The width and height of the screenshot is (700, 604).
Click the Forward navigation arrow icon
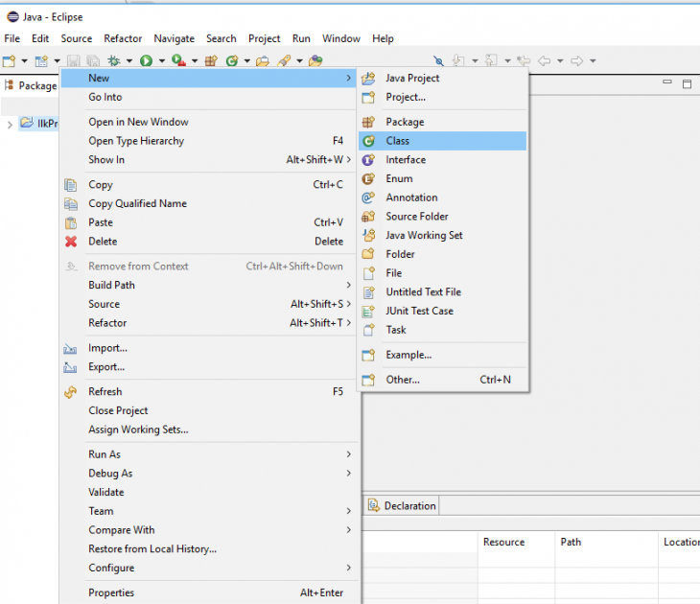577,60
